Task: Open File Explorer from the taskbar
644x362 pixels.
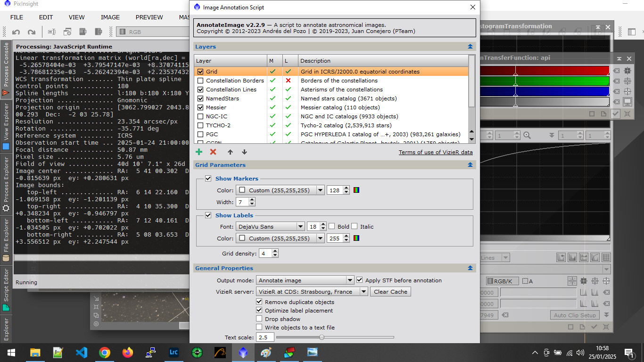Action: (x=35, y=352)
